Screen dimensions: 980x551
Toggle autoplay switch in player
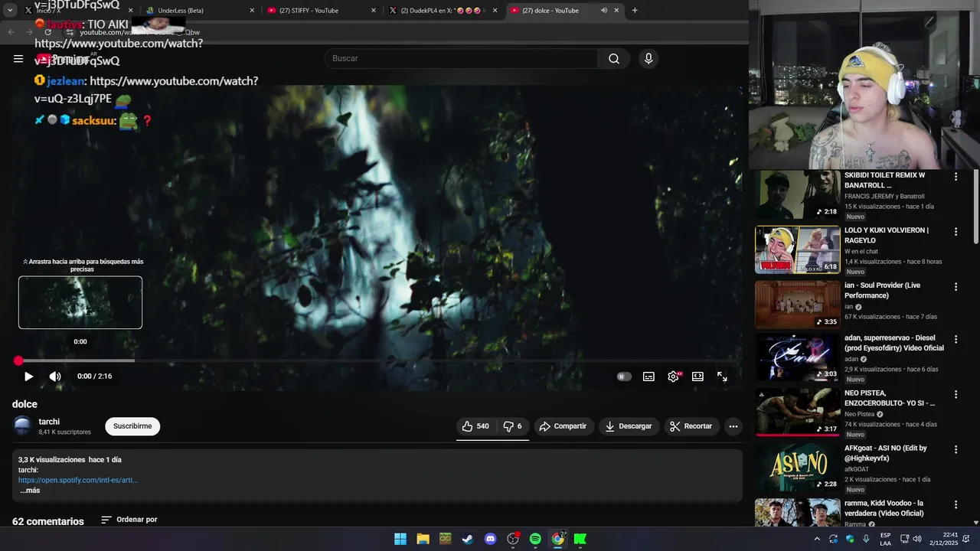(x=624, y=377)
